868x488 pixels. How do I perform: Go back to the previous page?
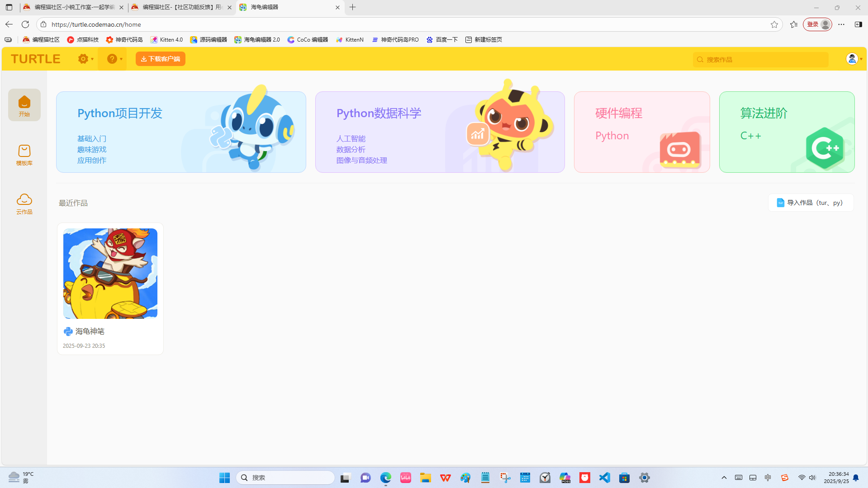[9, 24]
